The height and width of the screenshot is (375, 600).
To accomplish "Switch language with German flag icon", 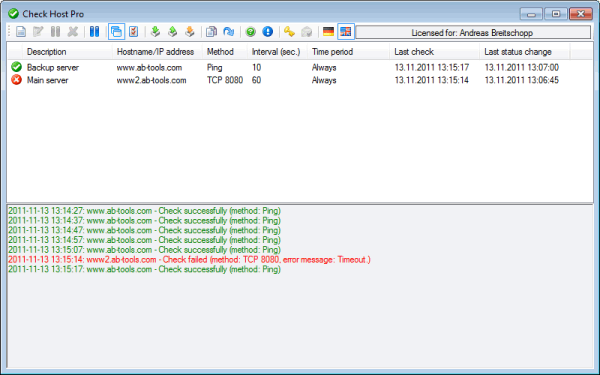I will click(x=328, y=31).
